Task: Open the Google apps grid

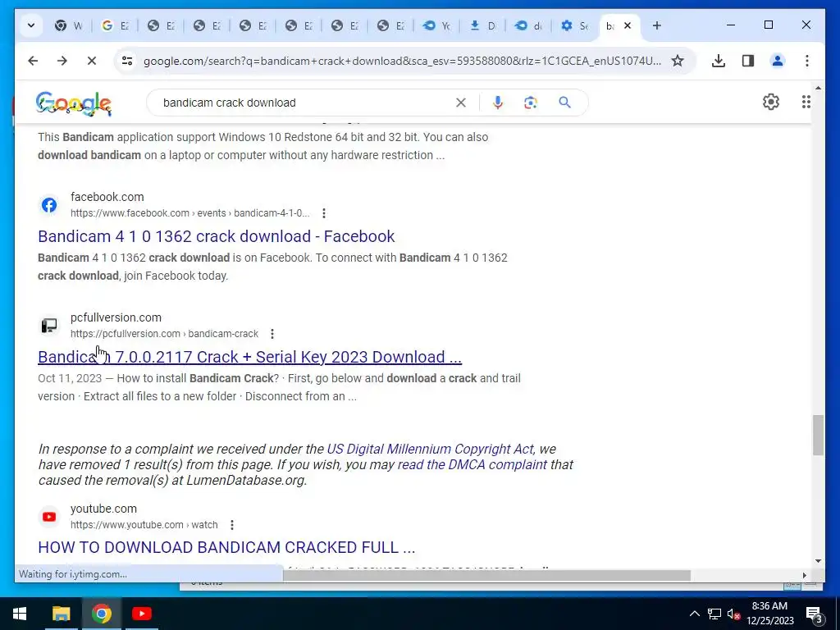Action: [806, 102]
